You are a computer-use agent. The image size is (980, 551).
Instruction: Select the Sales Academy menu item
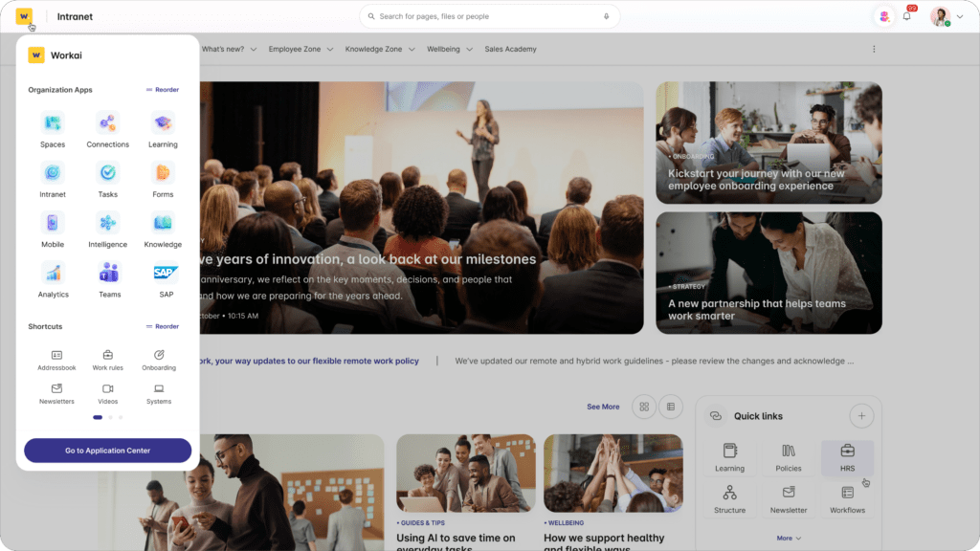[510, 49]
